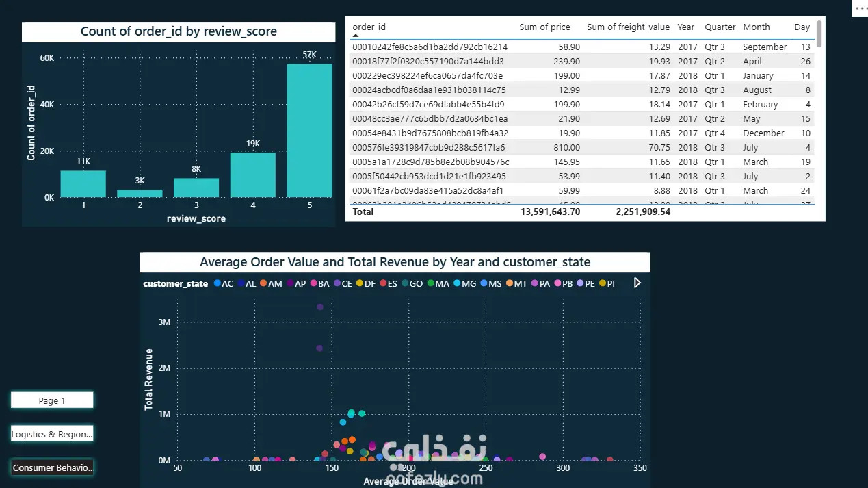This screenshot has height=488, width=868.
Task: Click the review_score axis label
Action: [196, 219]
